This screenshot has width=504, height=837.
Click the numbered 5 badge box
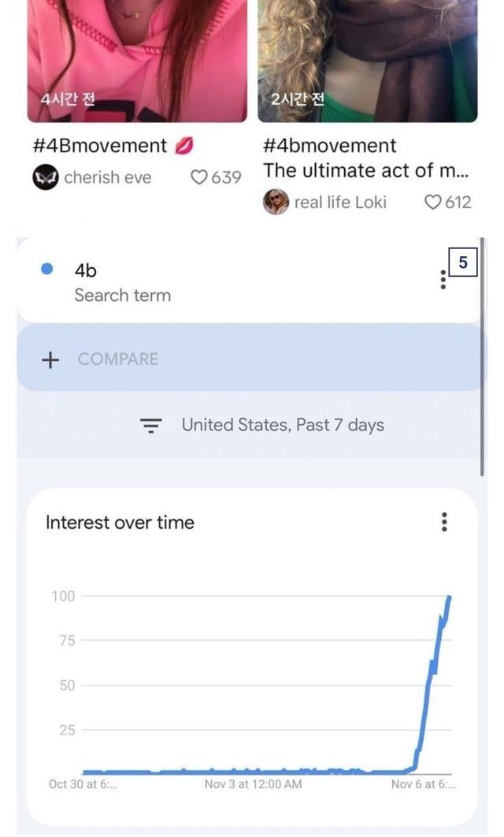click(x=463, y=262)
